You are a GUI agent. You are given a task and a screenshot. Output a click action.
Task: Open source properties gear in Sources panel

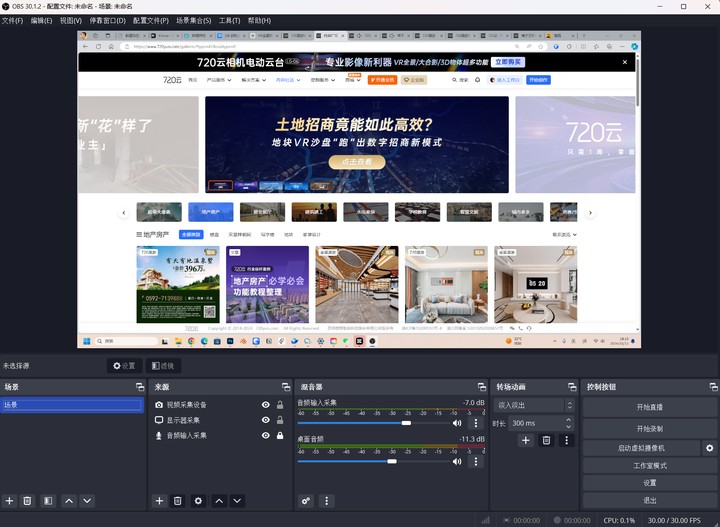pyautogui.click(x=198, y=501)
